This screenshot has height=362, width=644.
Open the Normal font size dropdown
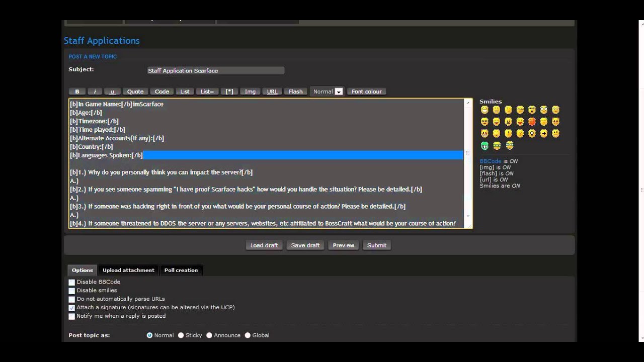327,92
